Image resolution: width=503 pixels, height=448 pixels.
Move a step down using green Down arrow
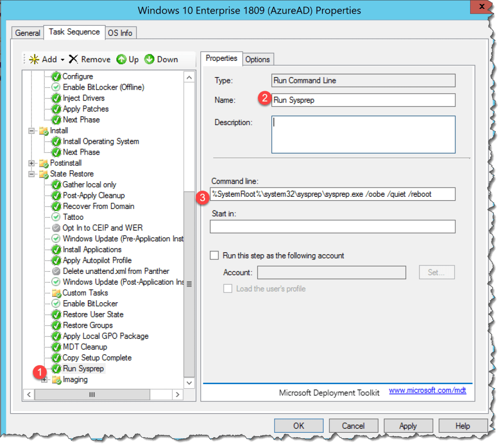click(x=149, y=59)
